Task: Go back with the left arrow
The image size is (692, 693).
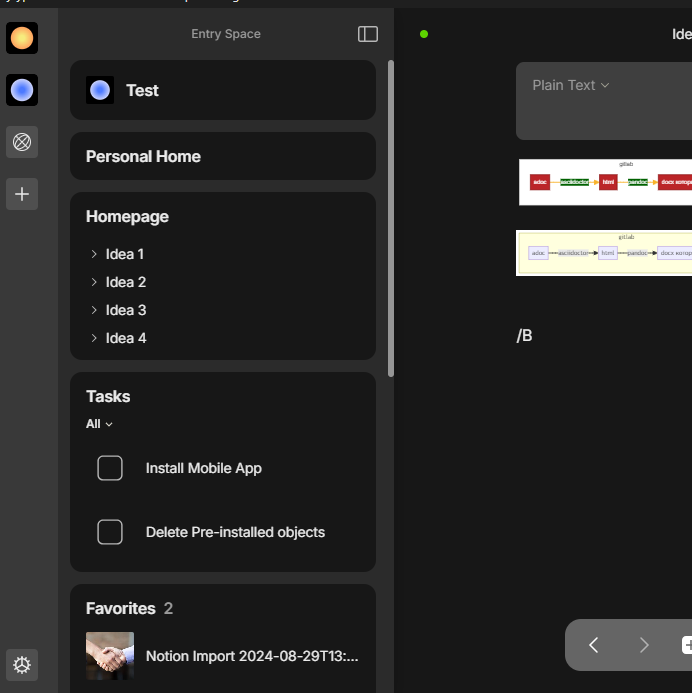Action: click(593, 645)
